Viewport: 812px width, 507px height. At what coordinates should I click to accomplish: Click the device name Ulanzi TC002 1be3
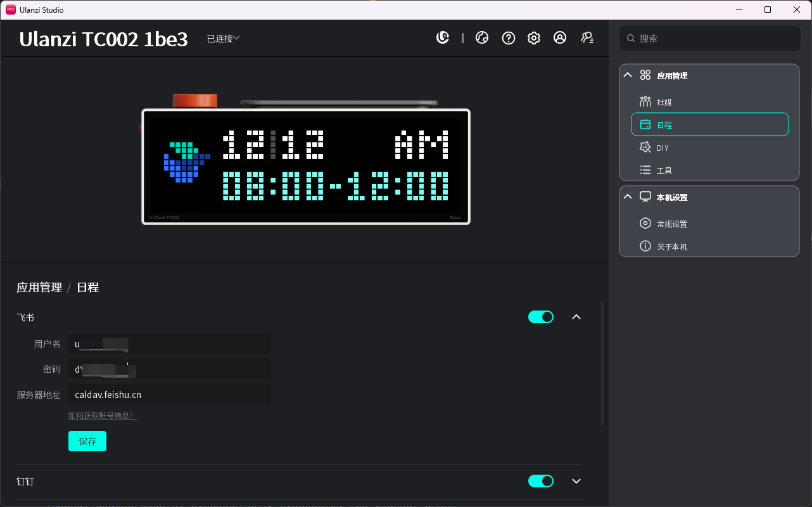pyautogui.click(x=103, y=39)
